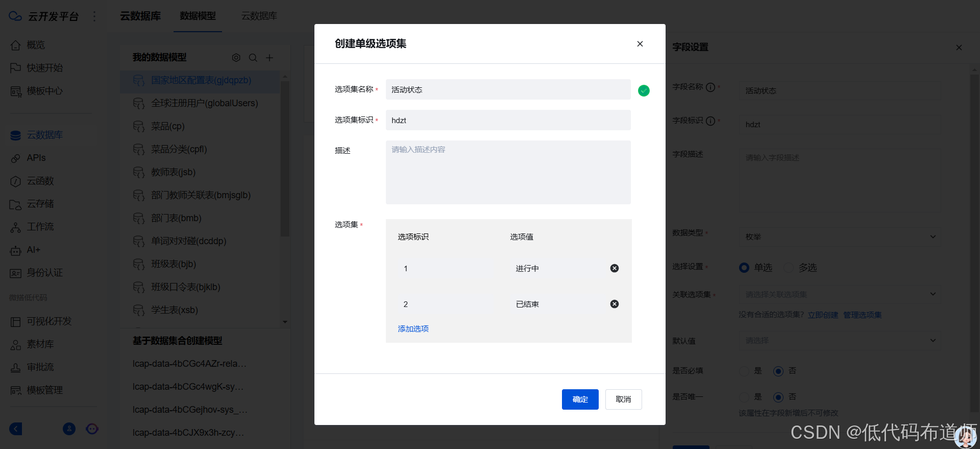Switch to the 云数据库 tab next to 数据模型
Image resolution: width=980 pixels, height=449 pixels.
pyautogui.click(x=259, y=16)
